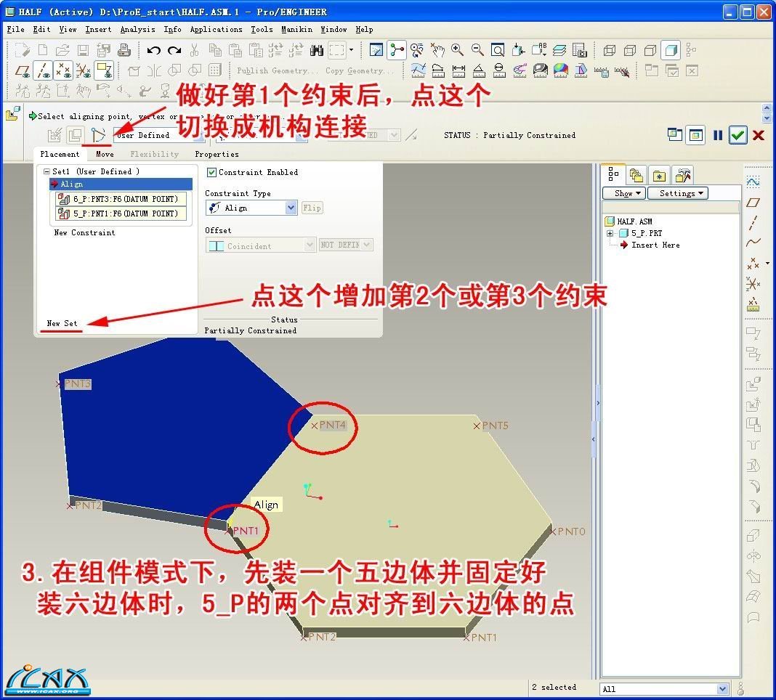
Task: Click the Repaint screen icon
Action: click(376, 50)
